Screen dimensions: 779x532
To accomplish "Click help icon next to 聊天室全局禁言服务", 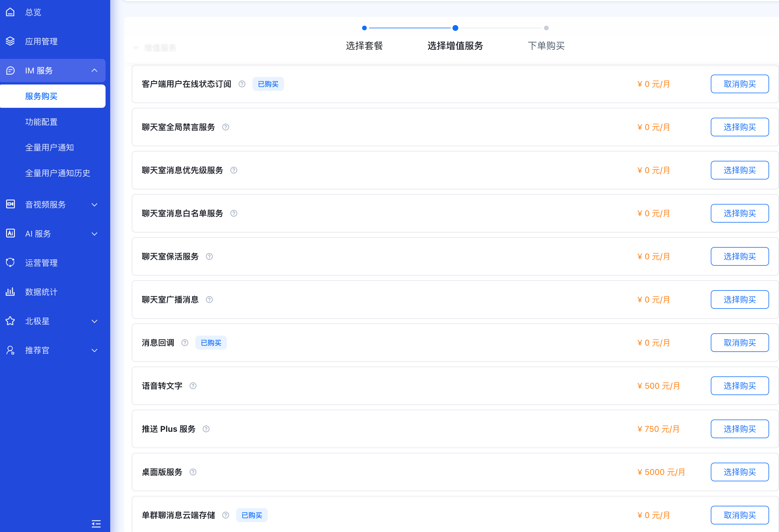I will (x=226, y=127).
